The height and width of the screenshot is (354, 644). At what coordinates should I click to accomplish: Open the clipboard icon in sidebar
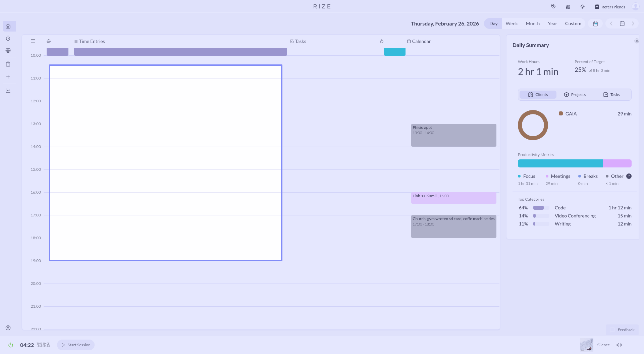8,64
